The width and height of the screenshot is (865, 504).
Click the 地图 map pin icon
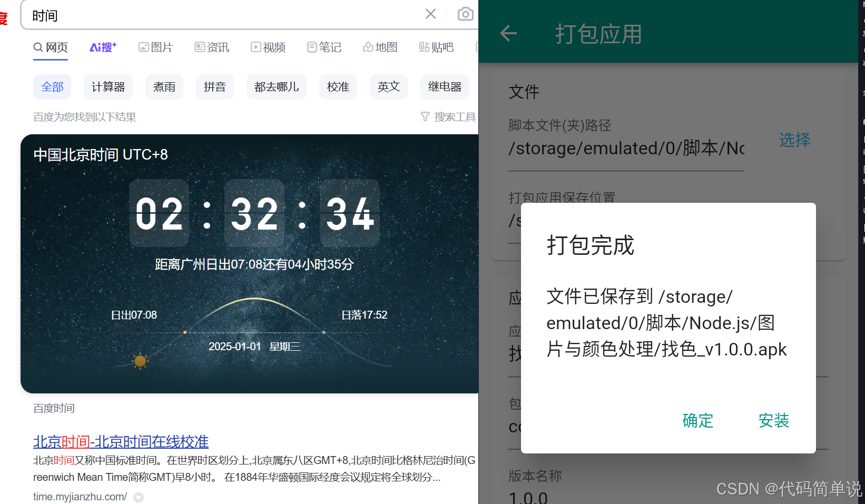[x=369, y=47]
